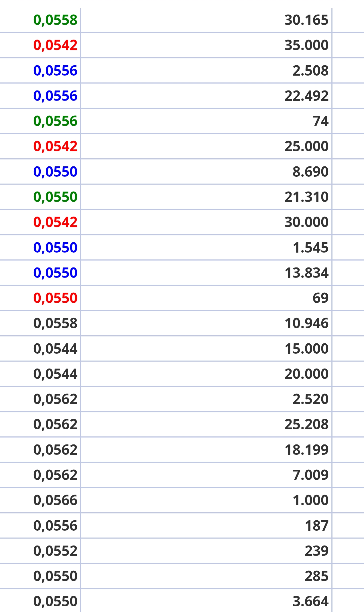The width and height of the screenshot is (364, 612).
Task: Click green price 0,0558 in the 30.165 row
Action: (x=55, y=20)
